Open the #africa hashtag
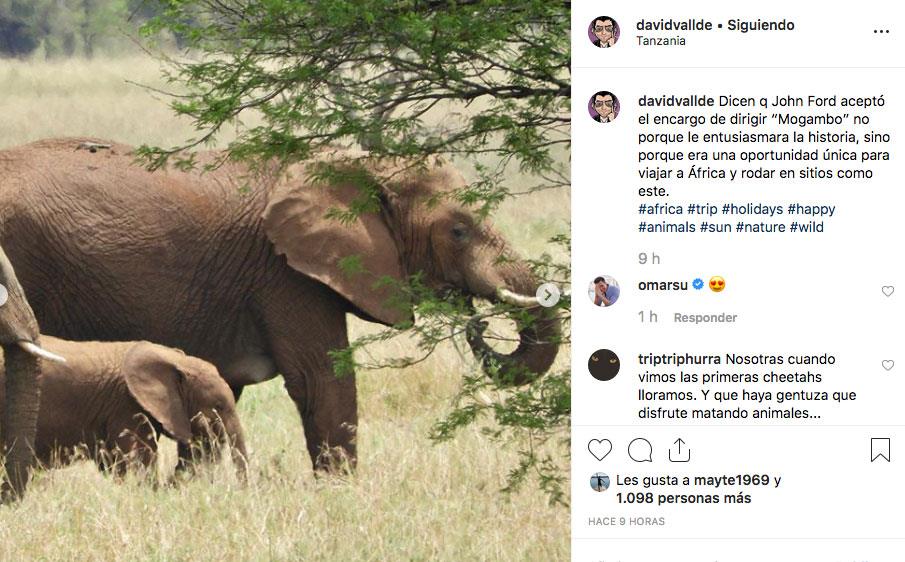This screenshot has height=562, width=905. pos(660,209)
